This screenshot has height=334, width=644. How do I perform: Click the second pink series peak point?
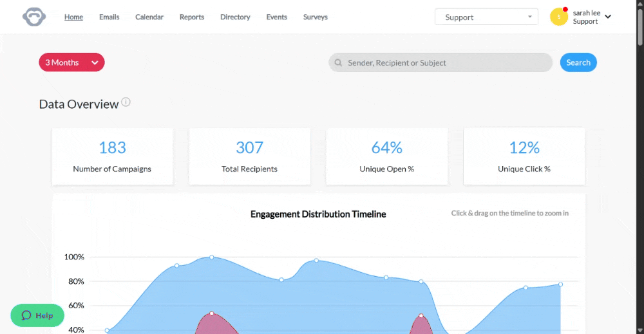(x=421, y=315)
